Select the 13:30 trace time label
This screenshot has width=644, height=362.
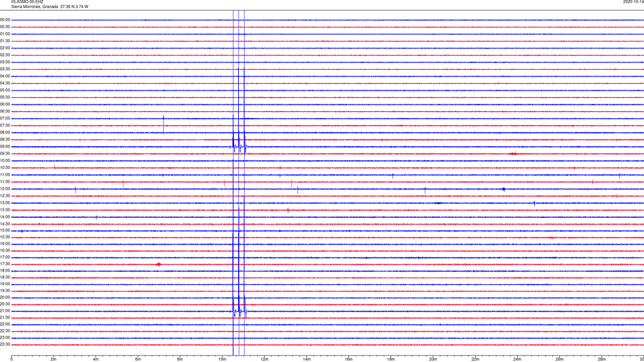(5, 210)
